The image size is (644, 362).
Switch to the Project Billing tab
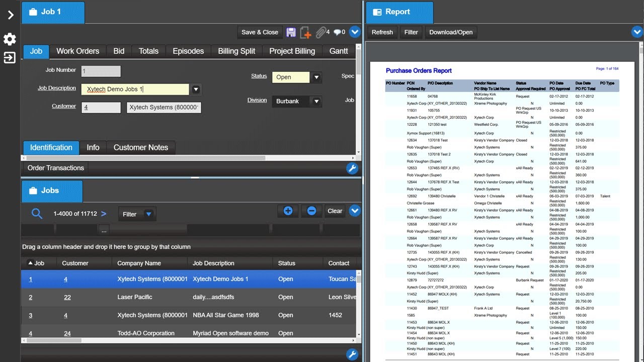pos(292,51)
